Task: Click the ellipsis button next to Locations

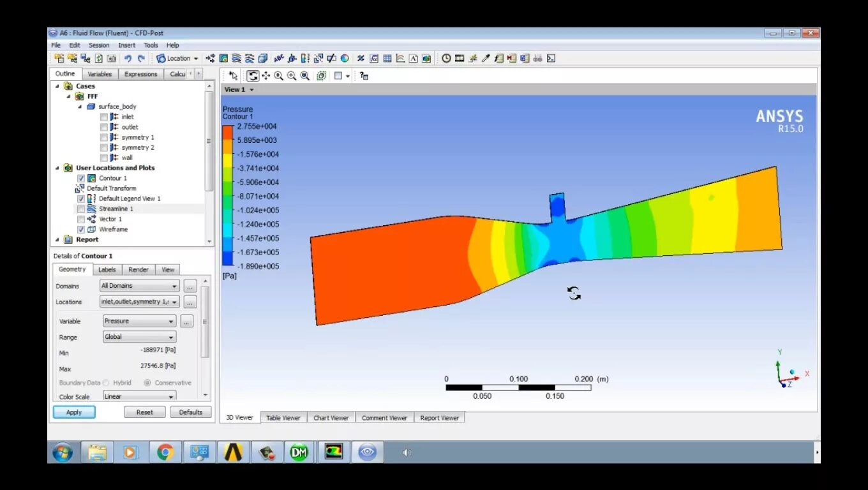Action: (190, 302)
